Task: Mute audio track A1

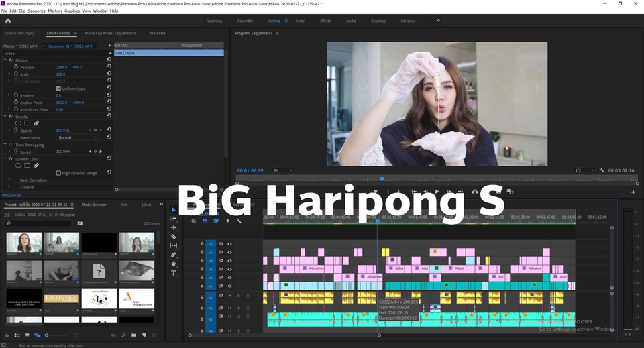Action: (229, 296)
